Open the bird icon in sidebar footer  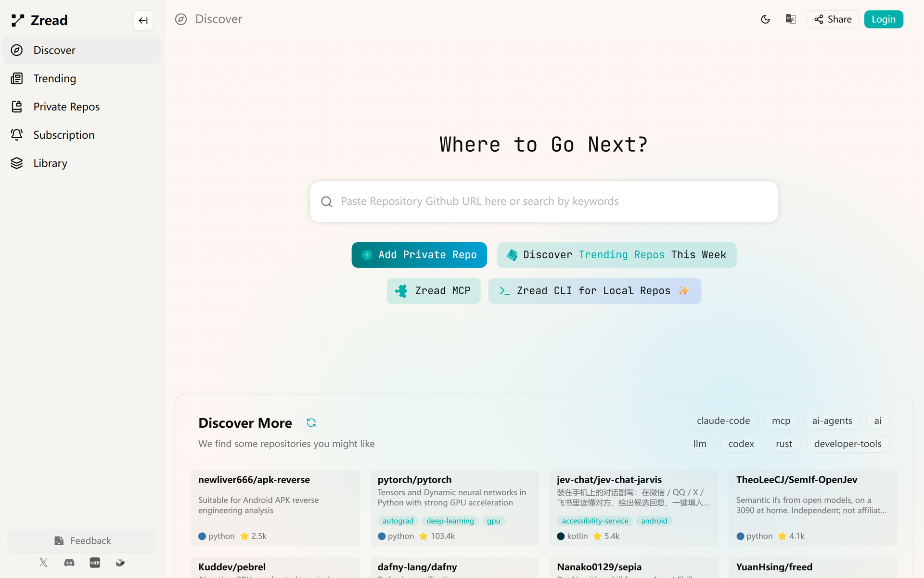120,563
